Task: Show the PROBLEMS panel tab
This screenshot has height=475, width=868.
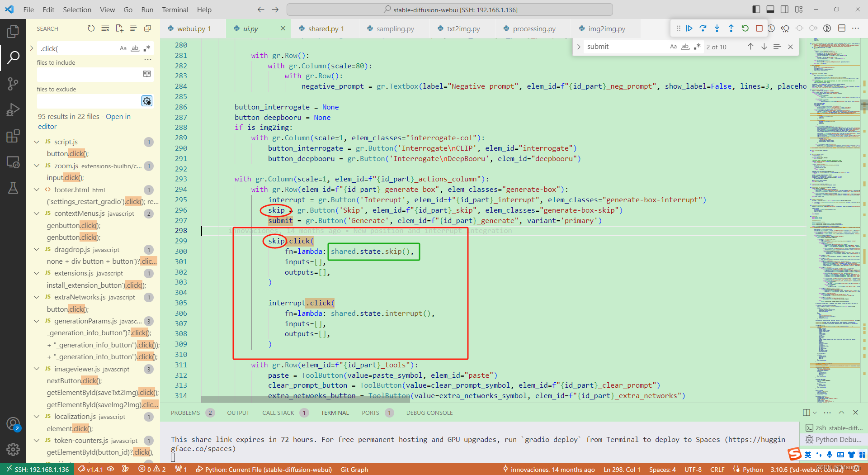Action: click(x=185, y=413)
